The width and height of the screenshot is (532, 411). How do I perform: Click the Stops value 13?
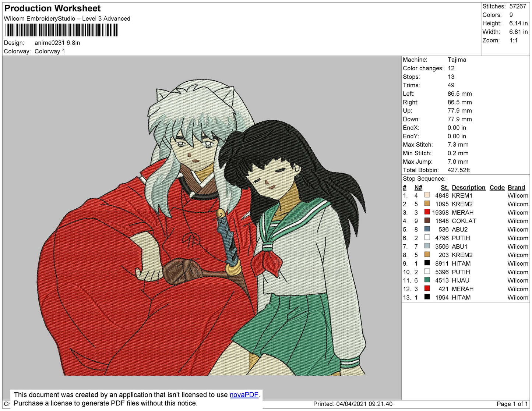click(x=451, y=77)
